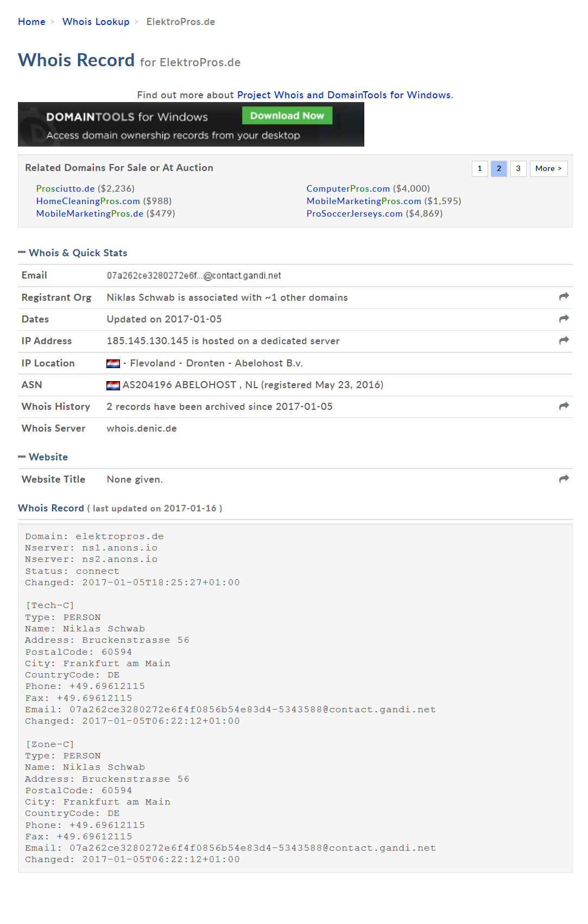The image size is (588, 924).
Task: Click 'Related Domains For Sale or At Auction' heading
Action: click(119, 168)
